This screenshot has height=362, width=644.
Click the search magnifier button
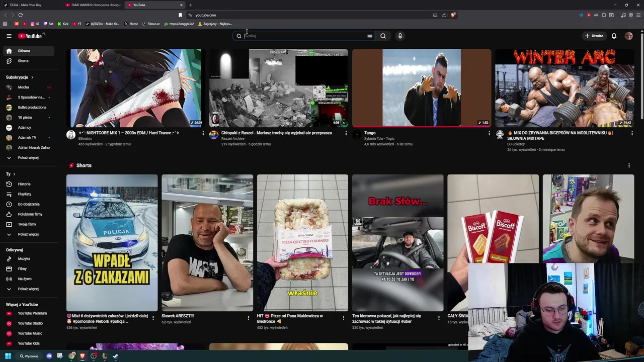tap(383, 36)
